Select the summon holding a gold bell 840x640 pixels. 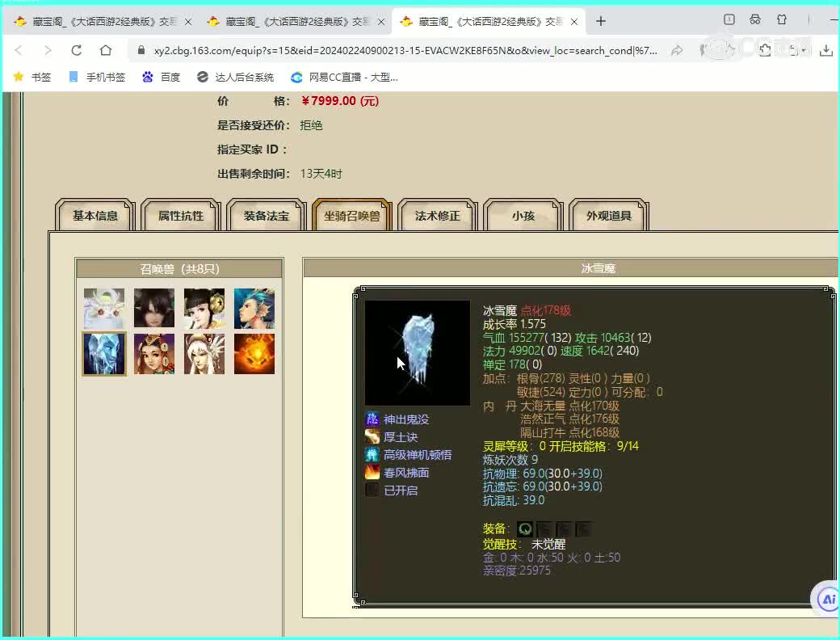click(204, 308)
